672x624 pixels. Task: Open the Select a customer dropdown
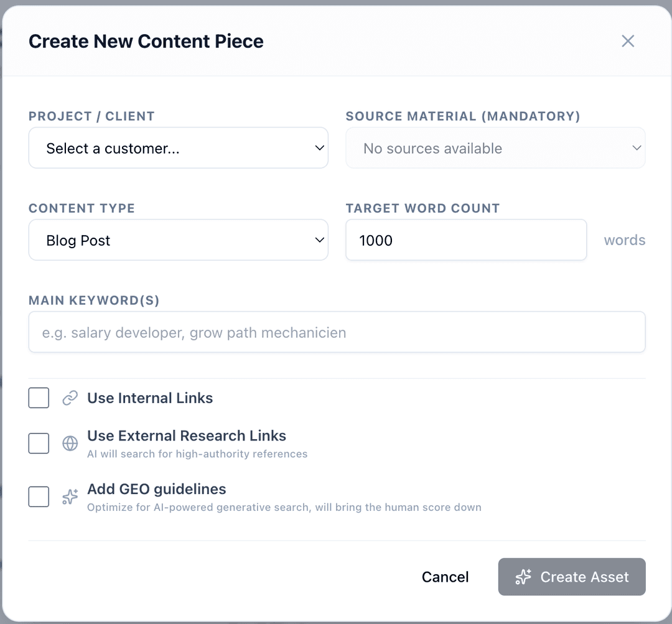(178, 148)
